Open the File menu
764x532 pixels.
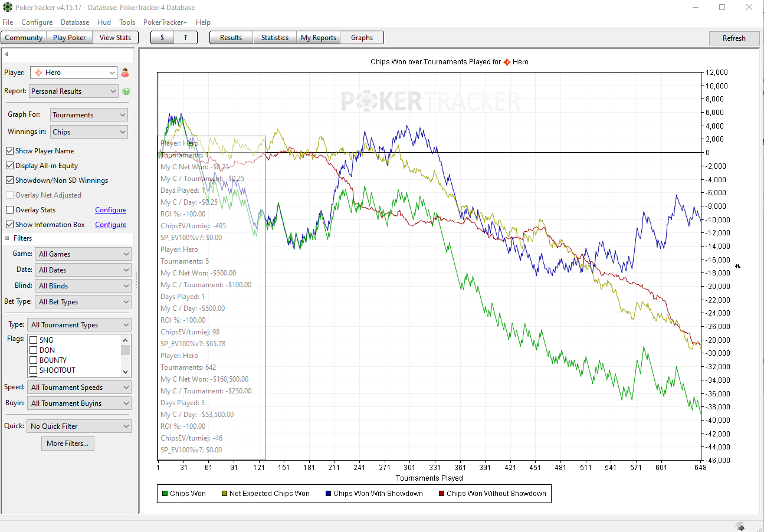(8, 22)
